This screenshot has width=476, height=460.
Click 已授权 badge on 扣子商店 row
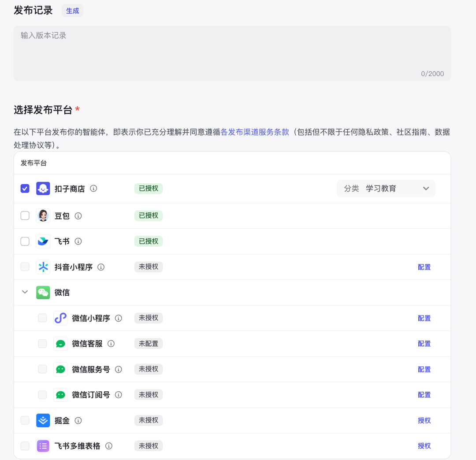click(x=149, y=189)
